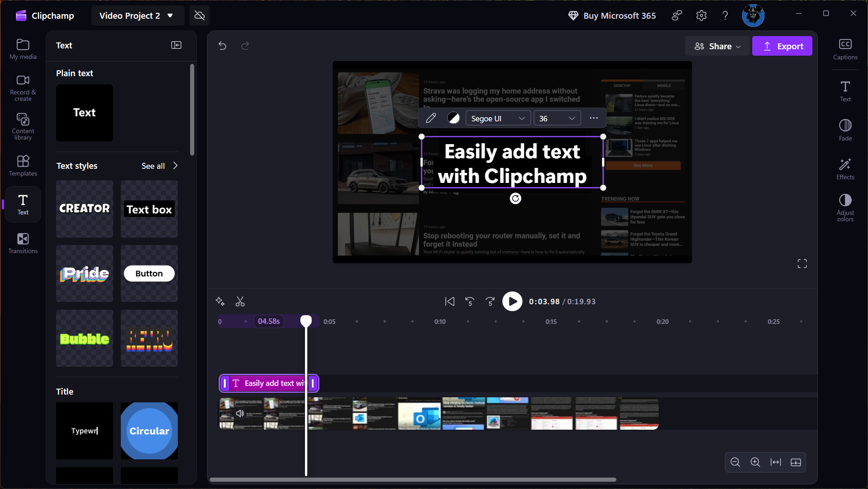This screenshot has height=489, width=868.
Task: Click the auto-compose sparkle icon
Action: tap(220, 302)
